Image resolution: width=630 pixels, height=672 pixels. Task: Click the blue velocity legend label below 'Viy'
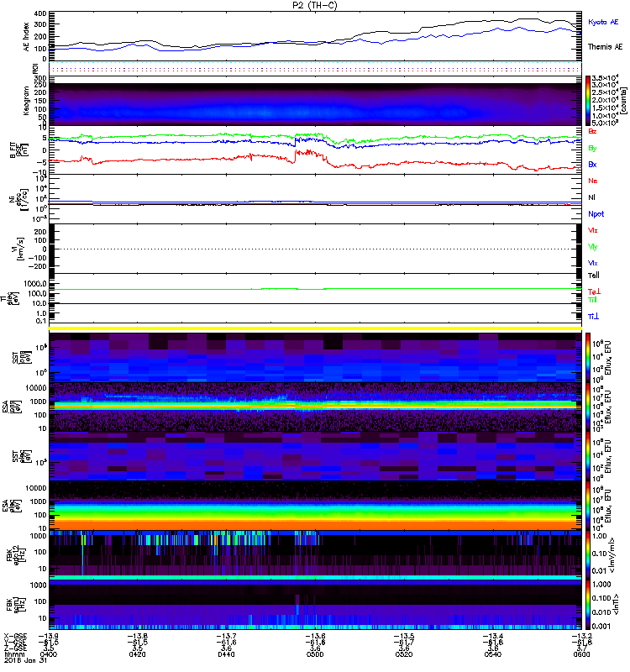click(x=592, y=263)
